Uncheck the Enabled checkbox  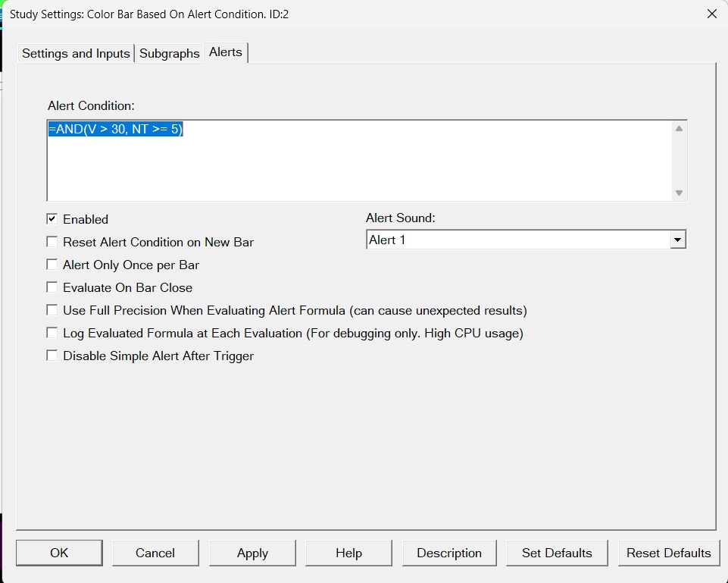click(x=52, y=219)
